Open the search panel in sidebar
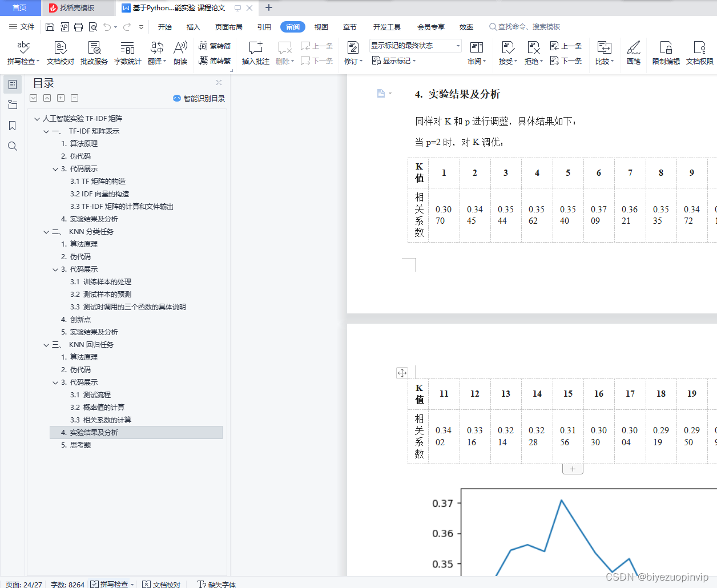Screen dimensions: 717x588 pos(13,146)
